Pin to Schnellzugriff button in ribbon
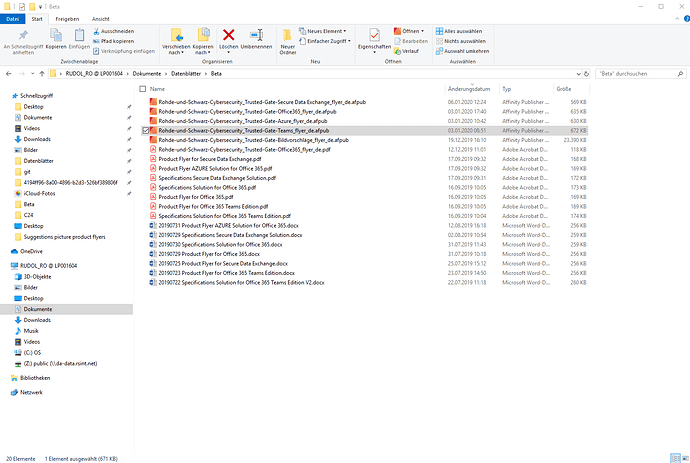 click(23, 41)
